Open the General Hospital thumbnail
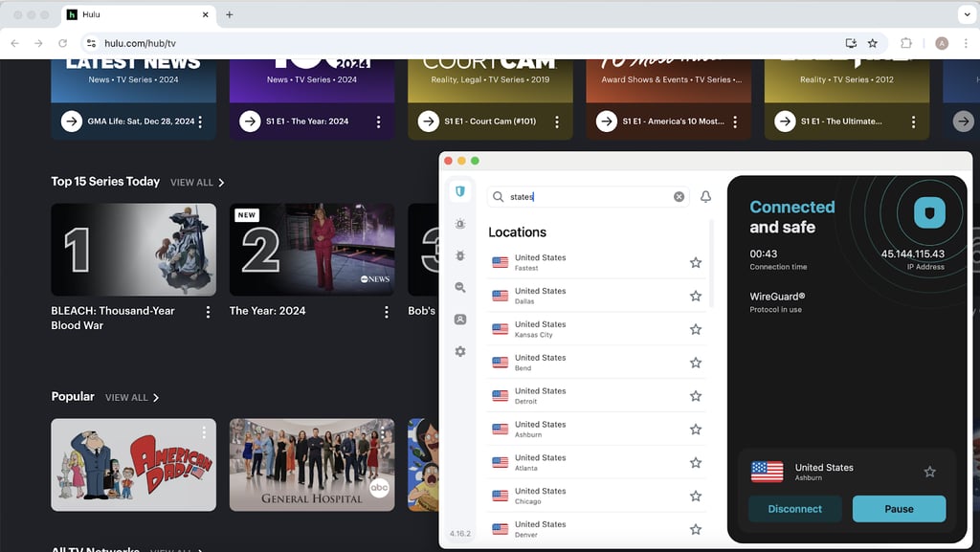This screenshot has width=980, height=552. (312, 465)
